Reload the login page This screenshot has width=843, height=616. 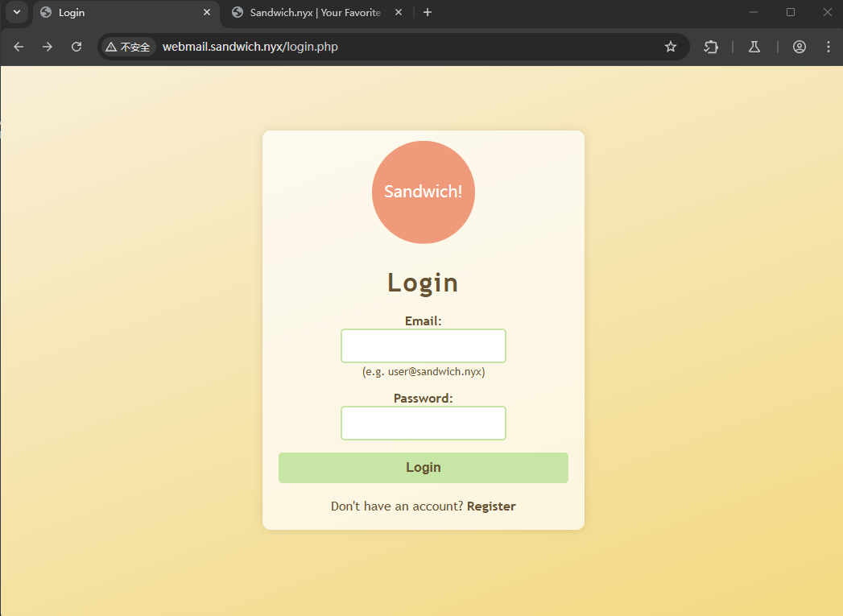[x=76, y=47]
